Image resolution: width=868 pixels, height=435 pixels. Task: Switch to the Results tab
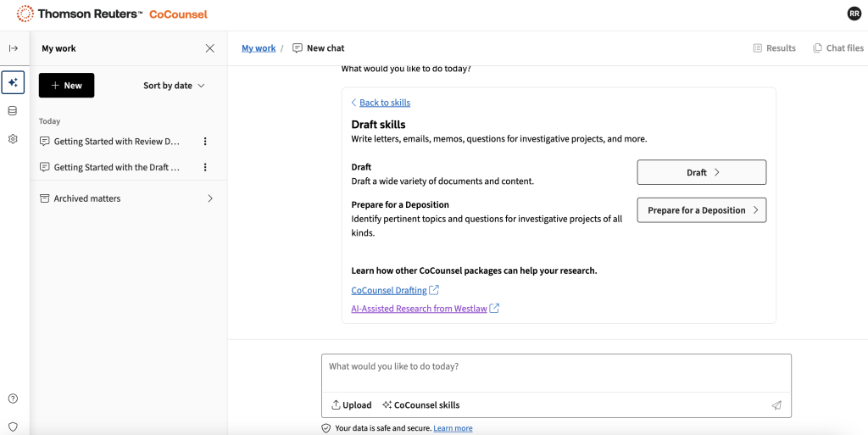pos(774,48)
